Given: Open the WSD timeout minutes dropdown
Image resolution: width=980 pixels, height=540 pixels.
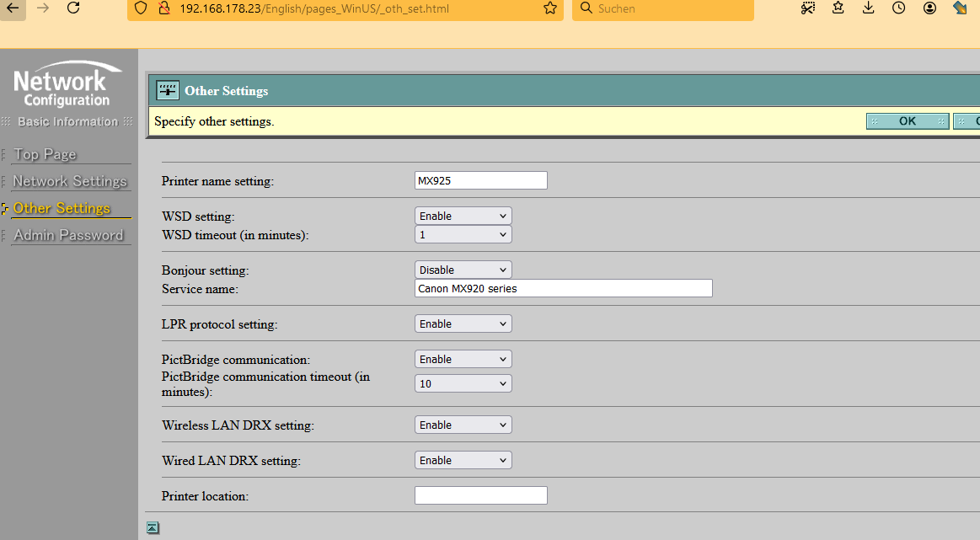Looking at the screenshot, I should pos(463,235).
